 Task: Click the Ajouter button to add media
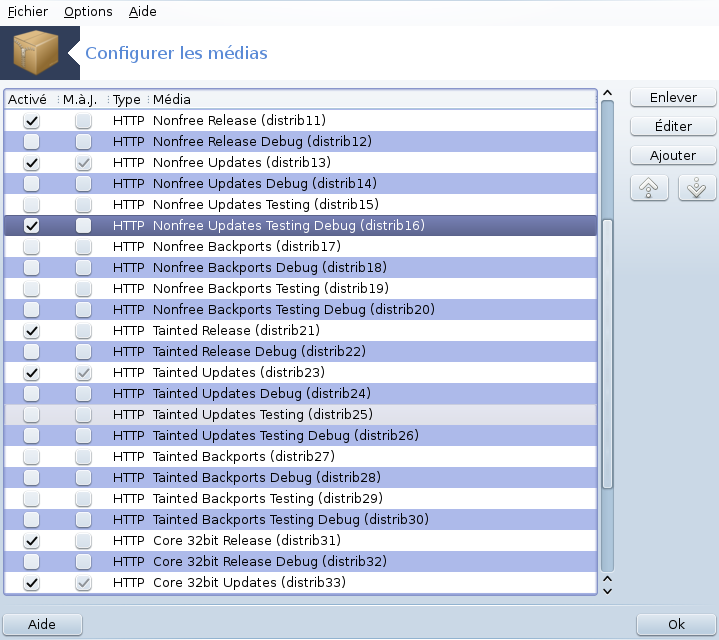(673, 156)
